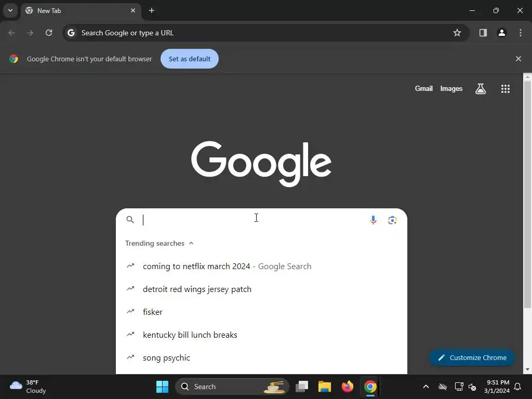Choose 'kentucky bill lunch breaks' suggestion
Screen dimensions: 532x399
(x=261, y=335)
